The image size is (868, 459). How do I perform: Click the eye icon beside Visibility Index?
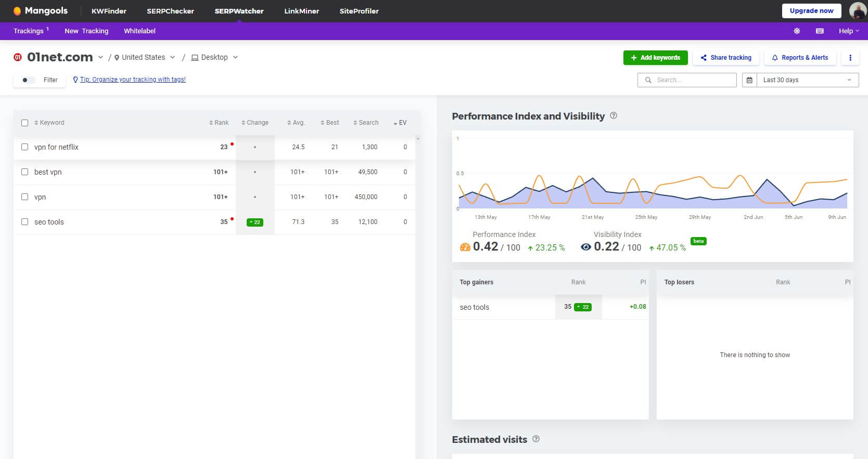586,247
